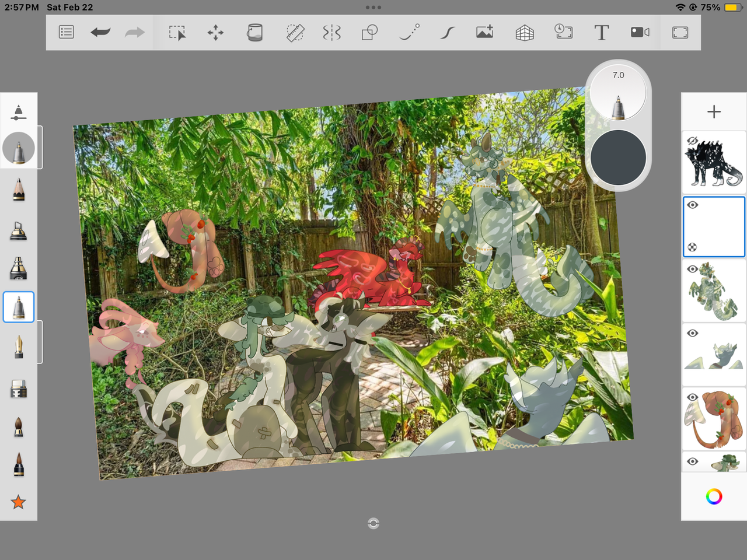747x560 pixels.
Task: Import an image with the picture icon
Action: coord(485,32)
